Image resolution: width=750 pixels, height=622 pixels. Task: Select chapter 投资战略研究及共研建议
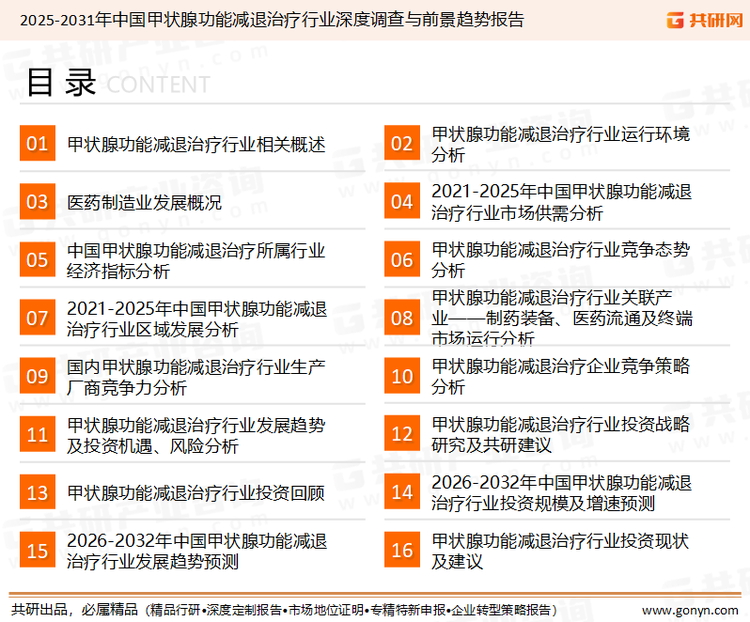pyautogui.click(x=561, y=434)
